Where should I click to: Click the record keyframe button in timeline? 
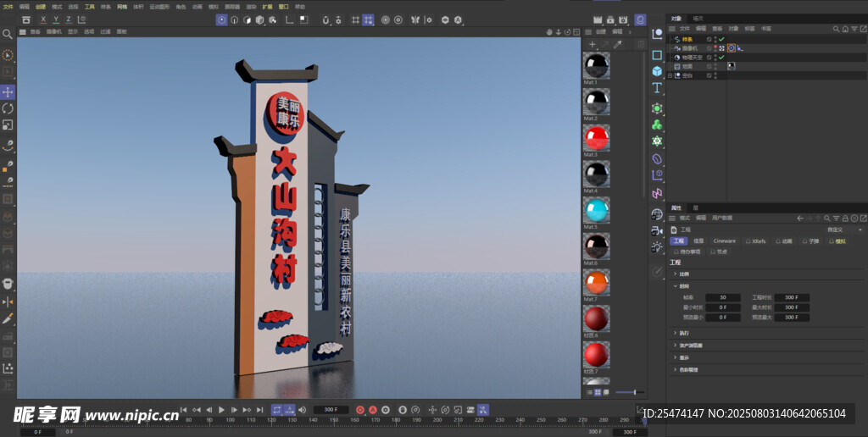tap(359, 410)
